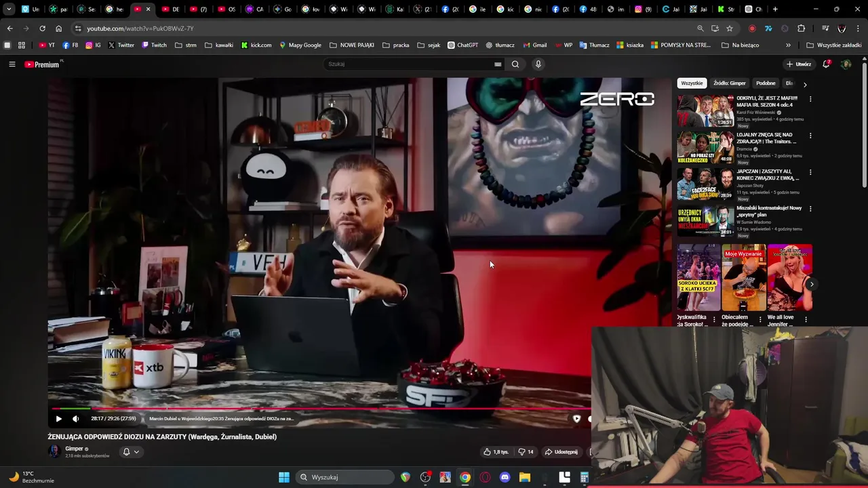The image size is (868, 488).
Task: Close the current YouTube tab
Action: [x=148, y=9]
